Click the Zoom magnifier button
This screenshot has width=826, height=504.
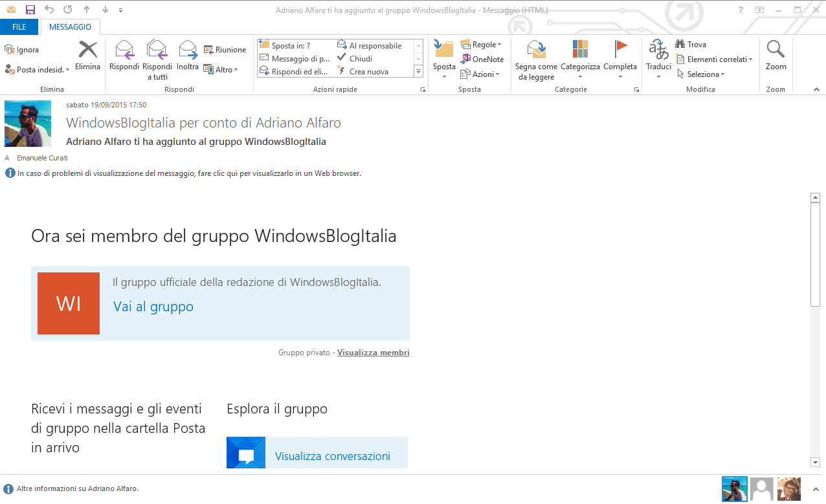(776, 56)
